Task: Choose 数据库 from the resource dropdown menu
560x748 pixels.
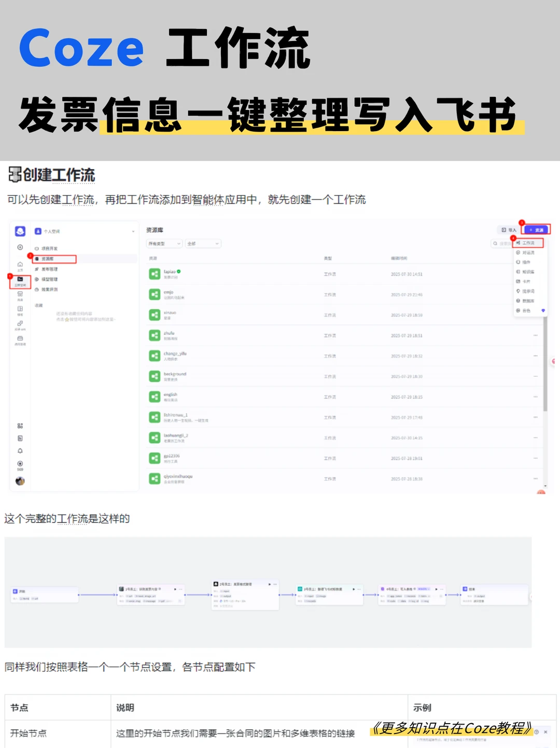Action: (x=528, y=301)
